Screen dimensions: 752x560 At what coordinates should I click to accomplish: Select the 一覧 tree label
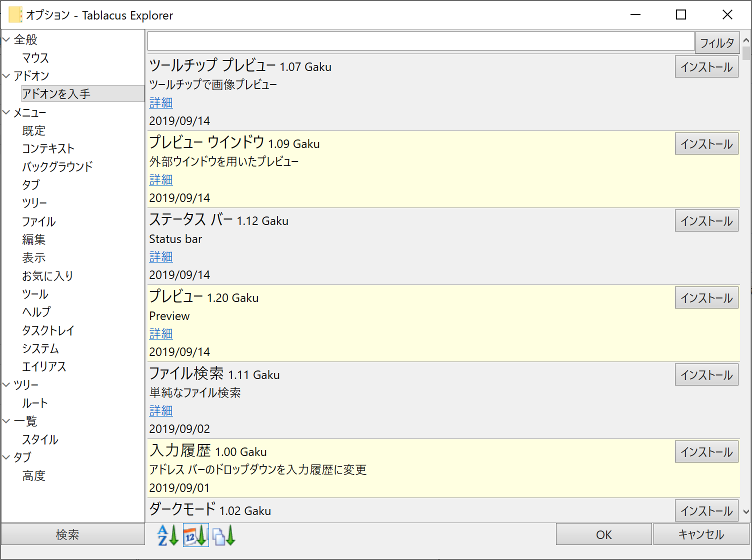click(25, 421)
